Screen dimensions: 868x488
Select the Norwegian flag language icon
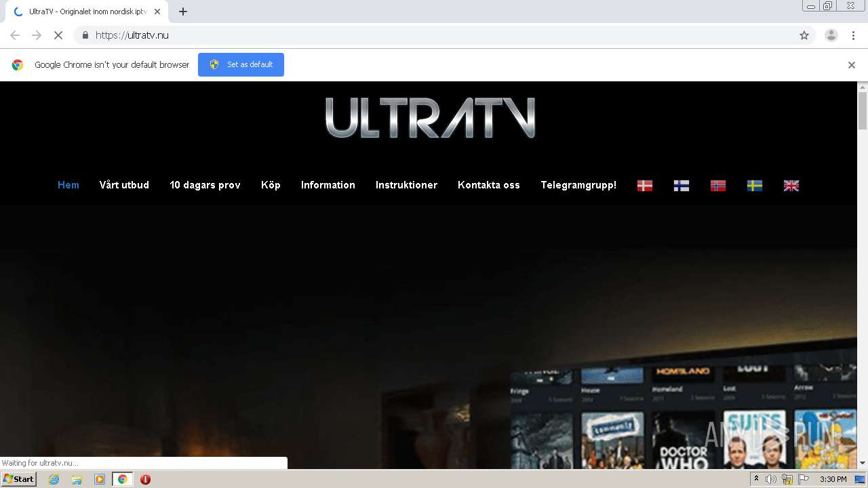[718, 185]
